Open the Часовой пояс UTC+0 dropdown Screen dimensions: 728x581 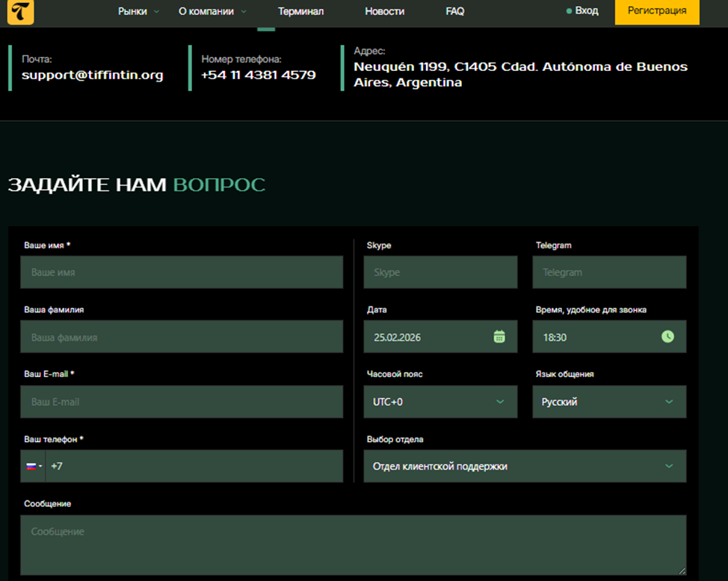coord(439,402)
